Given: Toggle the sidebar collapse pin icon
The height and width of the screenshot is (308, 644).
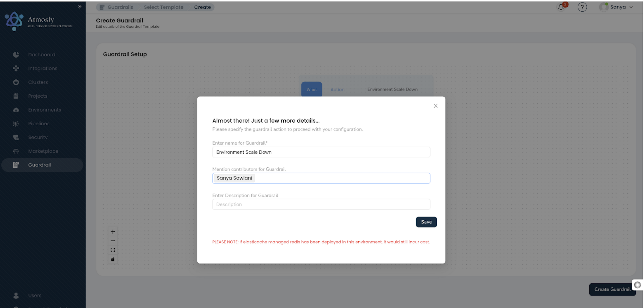Looking at the screenshot, I should click(80, 7).
